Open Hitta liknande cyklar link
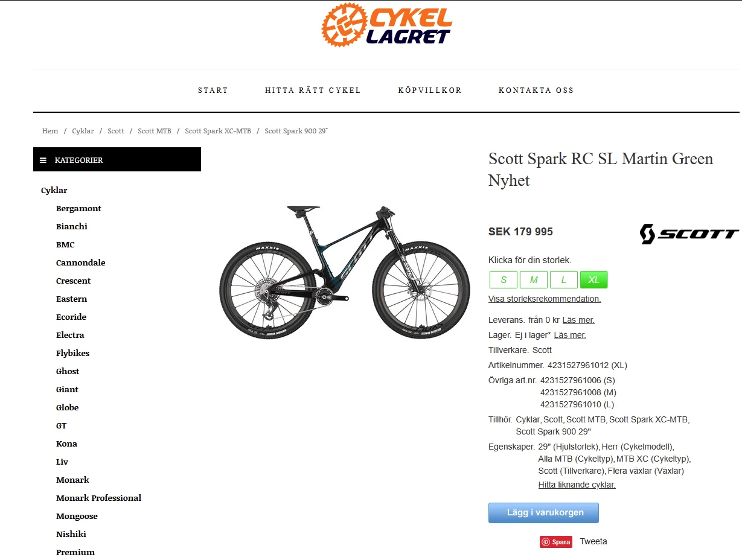 point(577,485)
